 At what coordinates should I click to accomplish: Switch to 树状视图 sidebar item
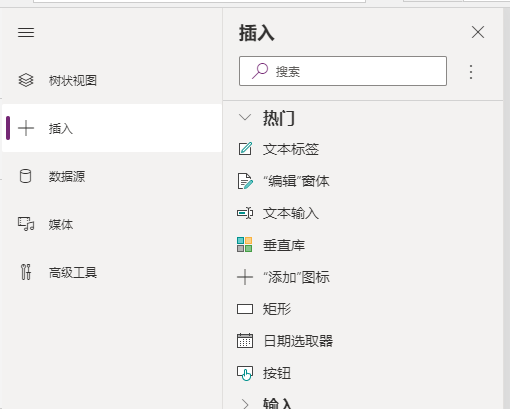112,80
